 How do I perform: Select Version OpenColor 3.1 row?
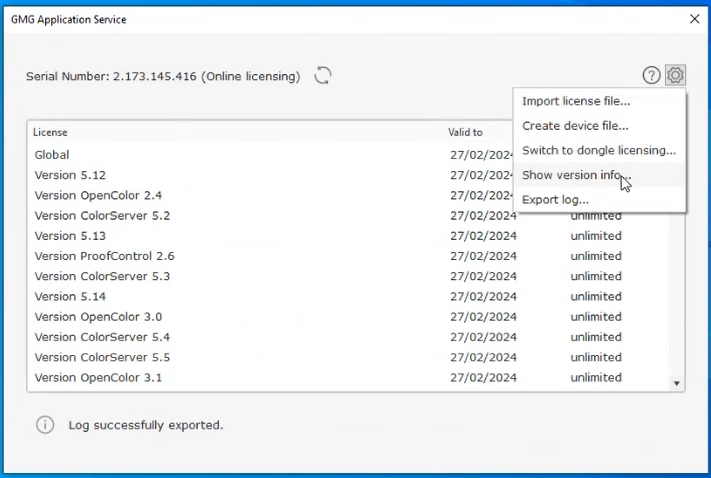pos(349,377)
